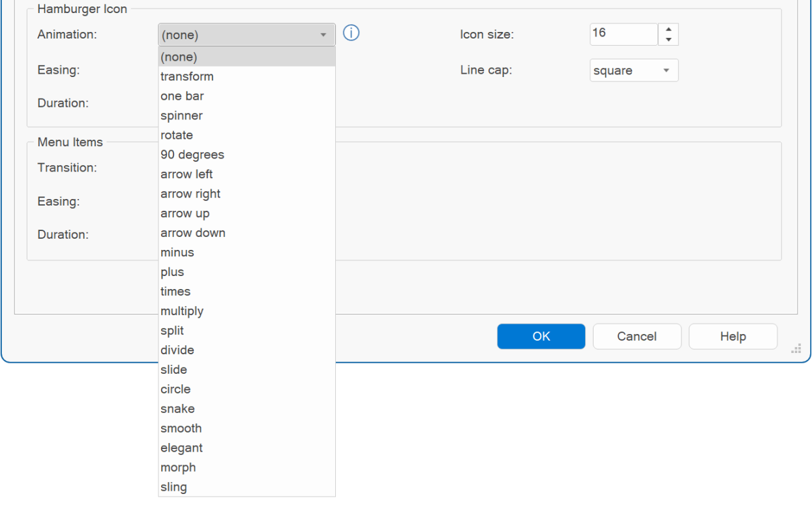The height and width of the screenshot is (507, 812).
Task: Choose the 'snake' animation option
Action: (177, 409)
